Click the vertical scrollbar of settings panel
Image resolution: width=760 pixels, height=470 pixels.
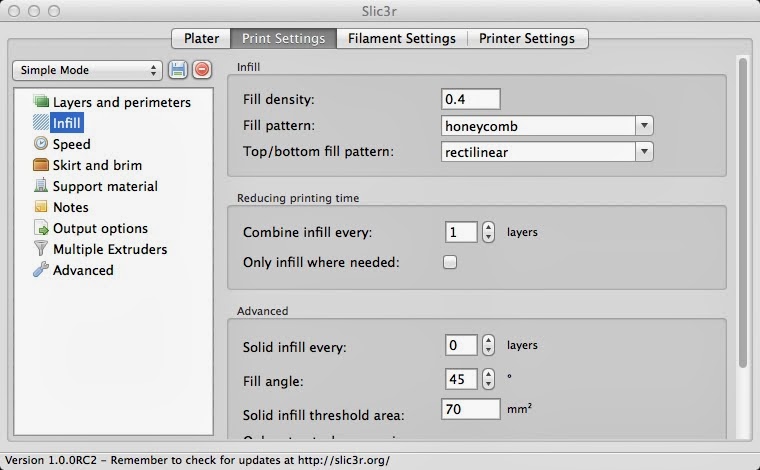point(743,213)
